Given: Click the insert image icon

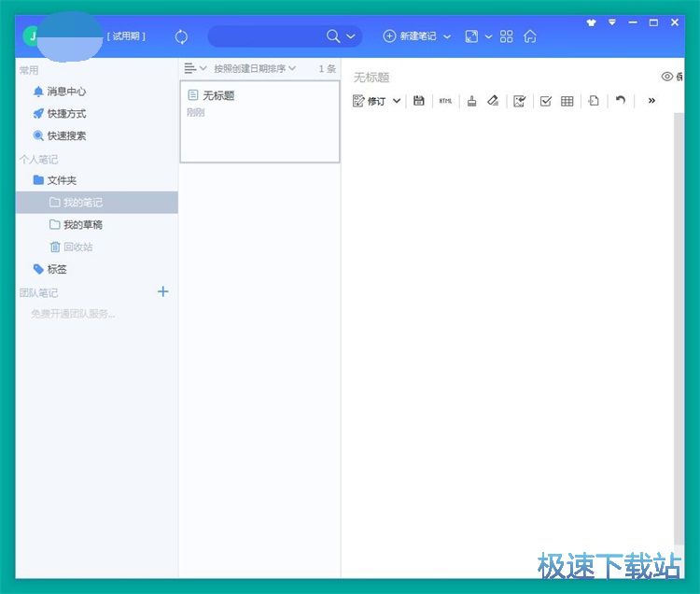Looking at the screenshot, I should 520,101.
